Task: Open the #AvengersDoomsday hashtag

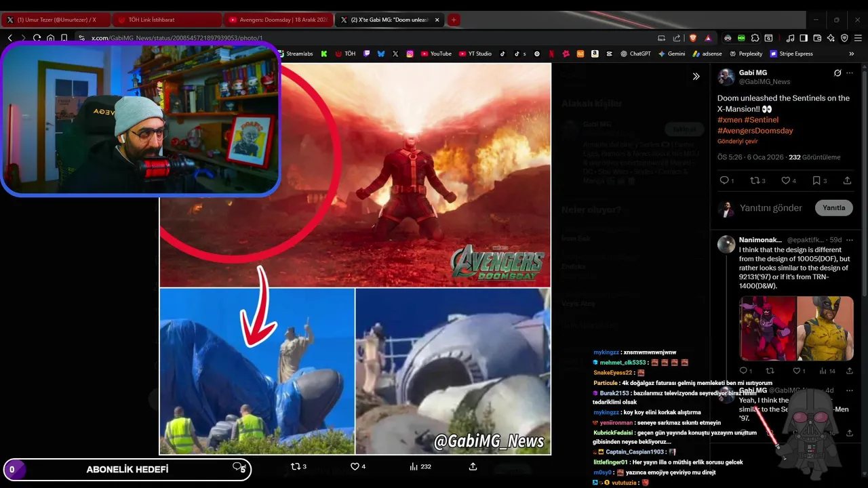Action: (755, 131)
